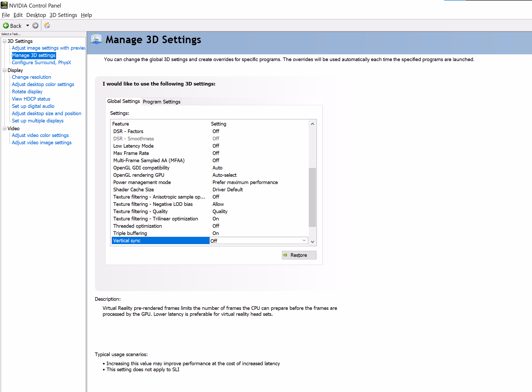Click the Forward arrow icon in toolbar
The height and width of the screenshot is (392, 532).
pyautogui.click(x=35, y=26)
